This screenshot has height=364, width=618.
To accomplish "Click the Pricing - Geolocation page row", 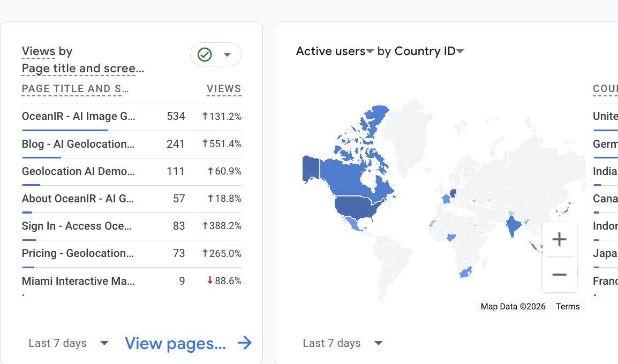I will [78, 253].
